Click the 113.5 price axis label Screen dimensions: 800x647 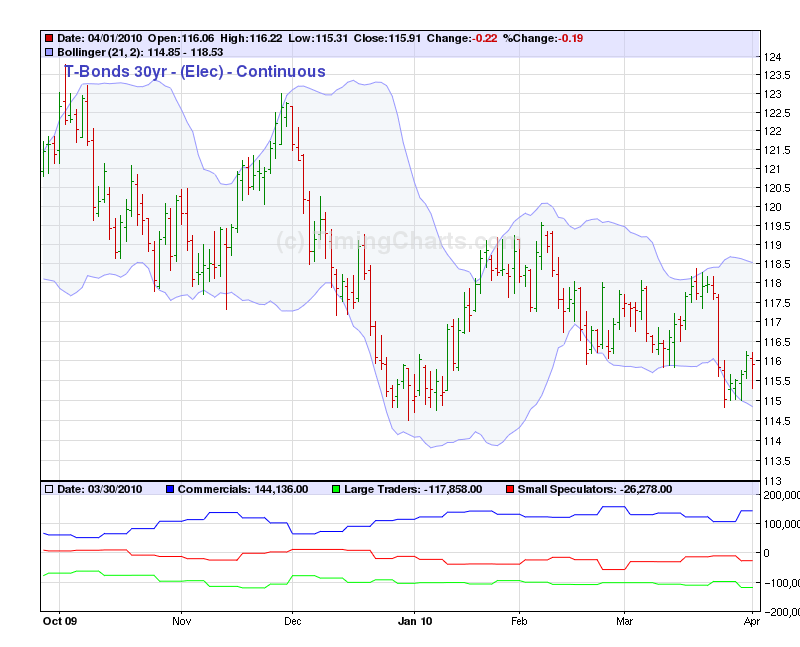777,461
